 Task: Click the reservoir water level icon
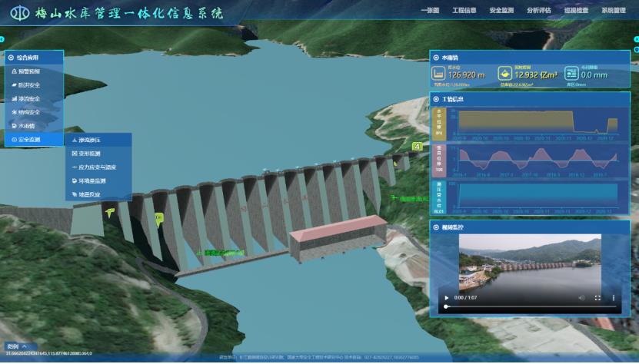438,74
